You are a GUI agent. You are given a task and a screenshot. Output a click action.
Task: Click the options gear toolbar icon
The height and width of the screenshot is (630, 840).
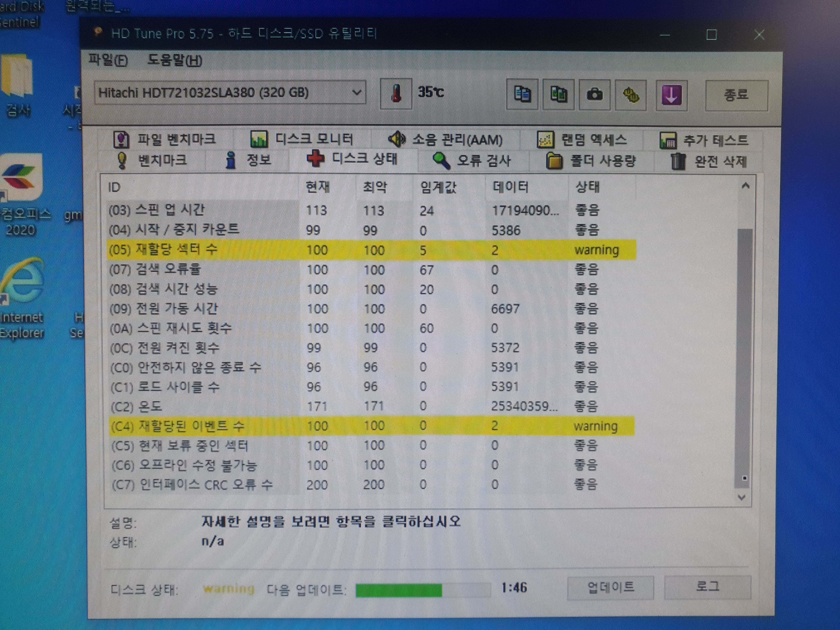click(x=630, y=95)
